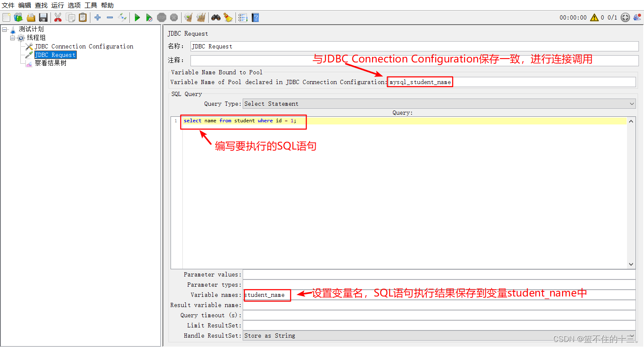Save the test plan with floppy icon
The image size is (644, 347).
pos(43,17)
